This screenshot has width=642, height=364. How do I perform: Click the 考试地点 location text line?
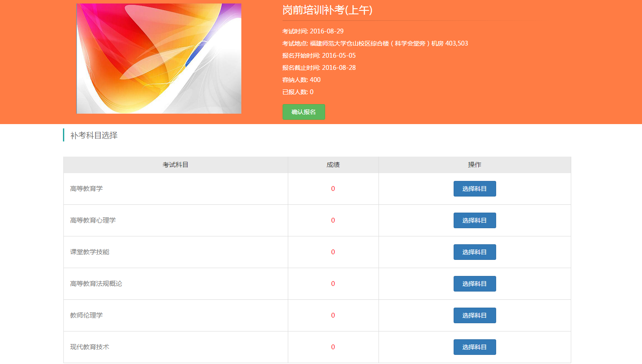[x=375, y=43]
